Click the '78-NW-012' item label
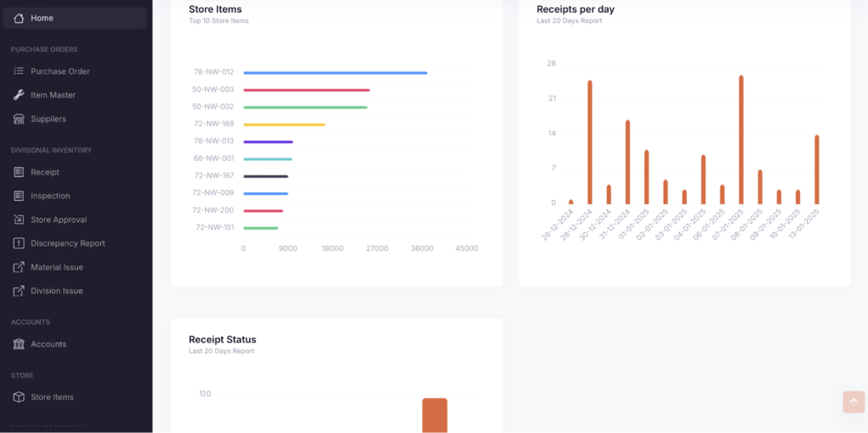 coord(214,72)
